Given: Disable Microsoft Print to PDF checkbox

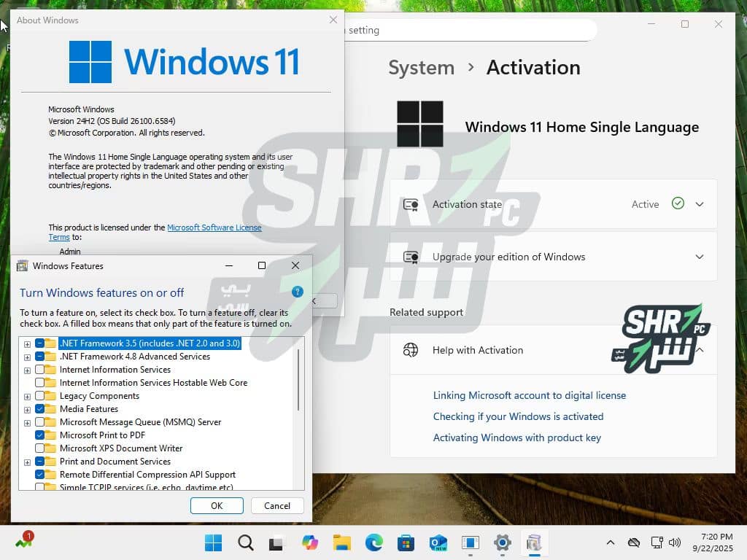Looking at the screenshot, I should point(39,435).
